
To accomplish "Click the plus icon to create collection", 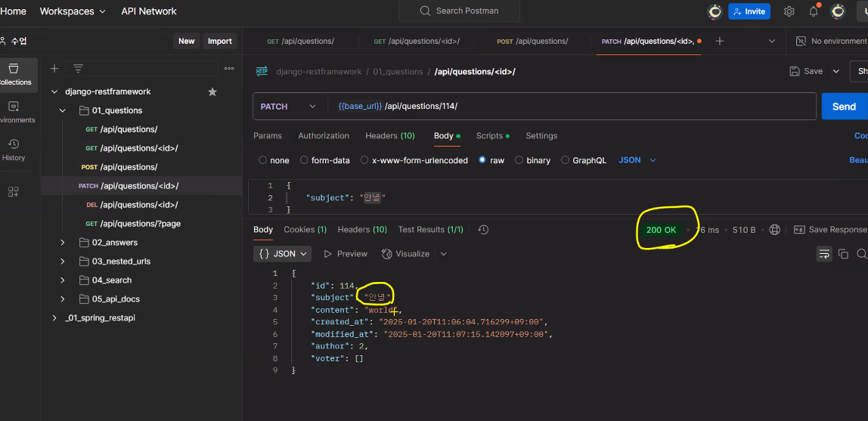I will (x=54, y=69).
